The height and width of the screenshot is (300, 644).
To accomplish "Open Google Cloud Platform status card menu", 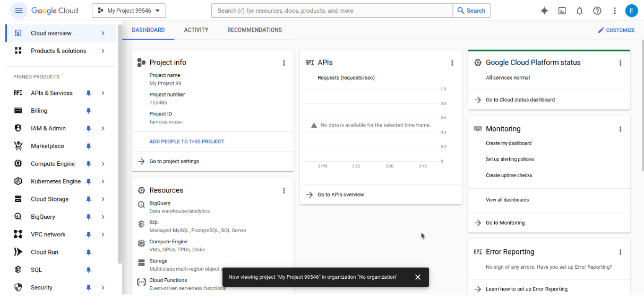I will coord(620,63).
